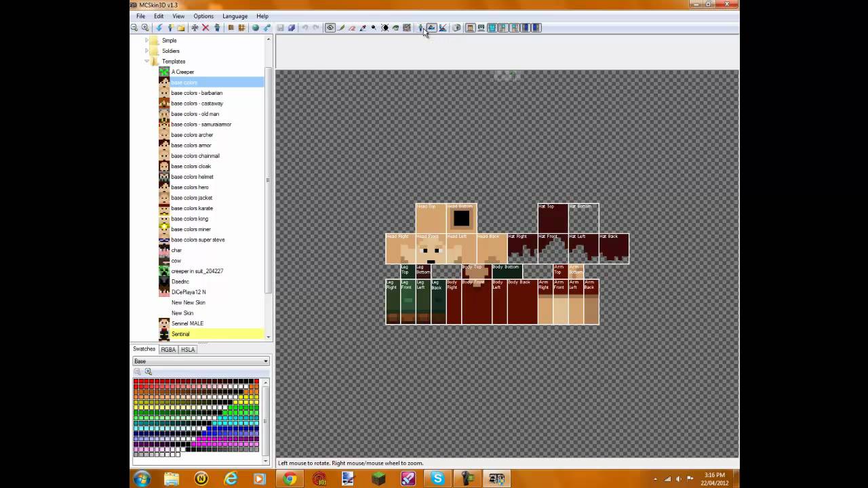Click skin list scroll up arrow
This screenshot has height=488, width=868.
point(269,39)
